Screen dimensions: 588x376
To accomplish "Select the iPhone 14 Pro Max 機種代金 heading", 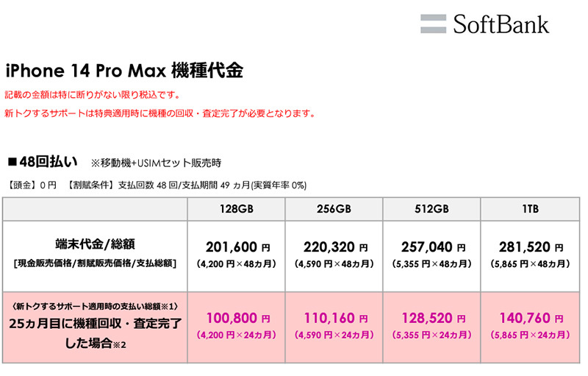I will click(x=123, y=71).
